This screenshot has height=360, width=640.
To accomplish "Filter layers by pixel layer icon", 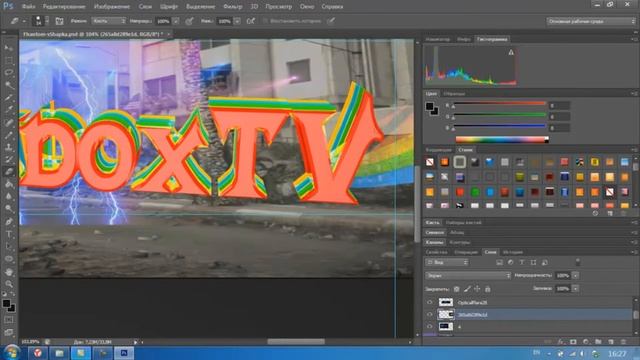I will [499, 262].
